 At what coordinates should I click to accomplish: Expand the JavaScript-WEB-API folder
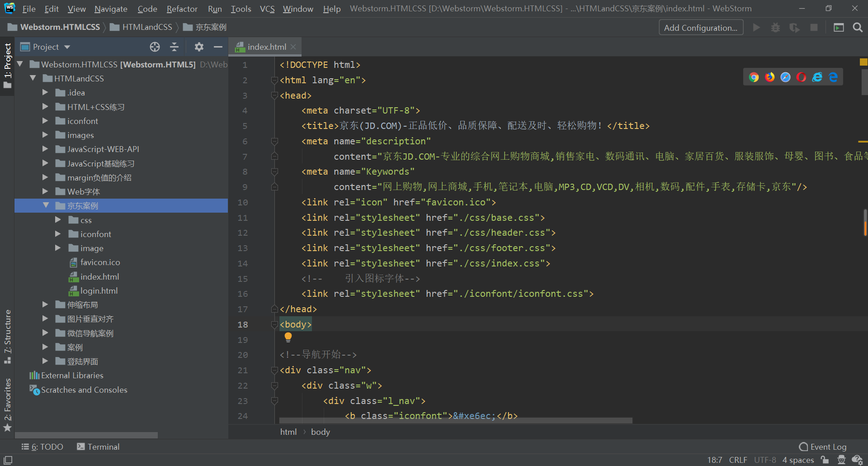[45, 149]
